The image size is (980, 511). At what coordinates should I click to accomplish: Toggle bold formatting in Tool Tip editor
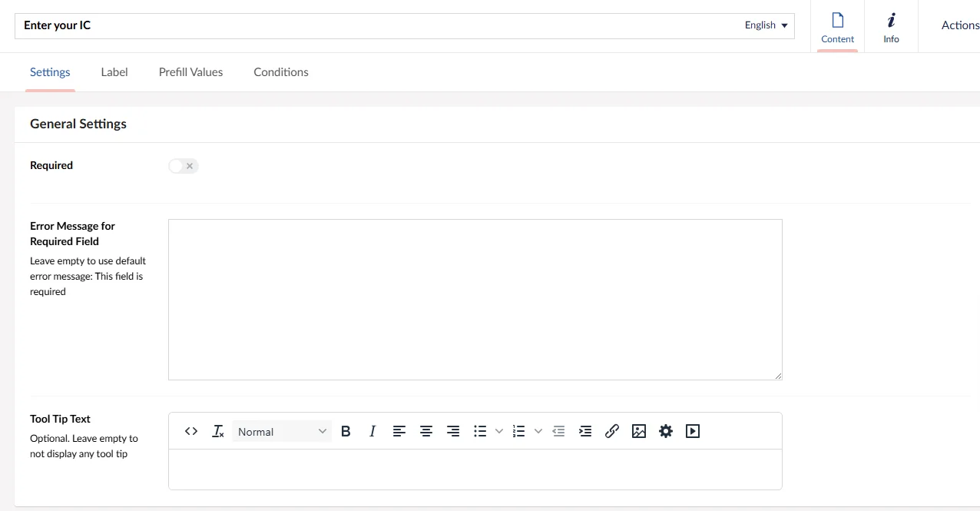point(346,432)
